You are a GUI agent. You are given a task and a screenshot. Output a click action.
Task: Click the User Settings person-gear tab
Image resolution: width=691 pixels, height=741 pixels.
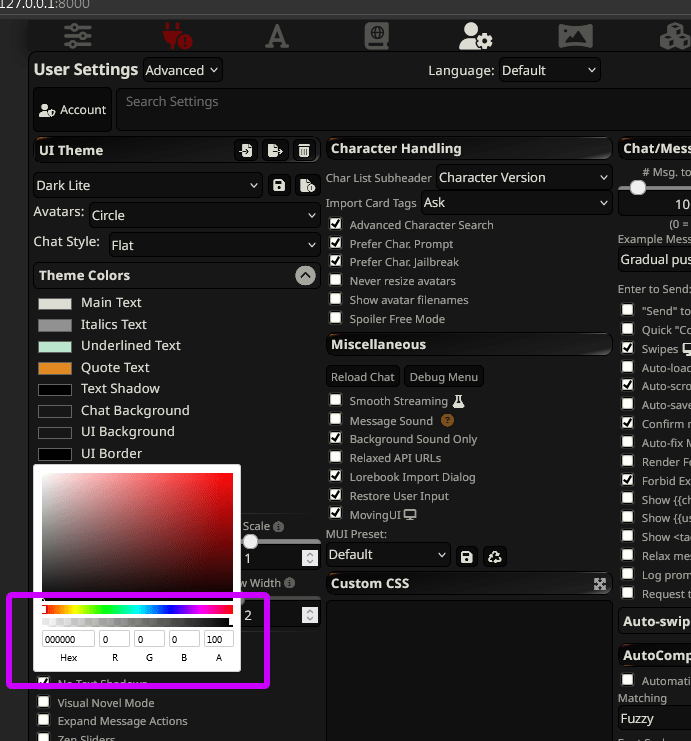click(475, 36)
